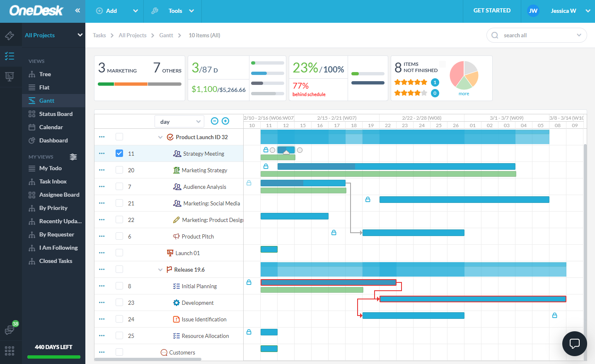Check the Resource Allocation row checkbox

pos(119,335)
